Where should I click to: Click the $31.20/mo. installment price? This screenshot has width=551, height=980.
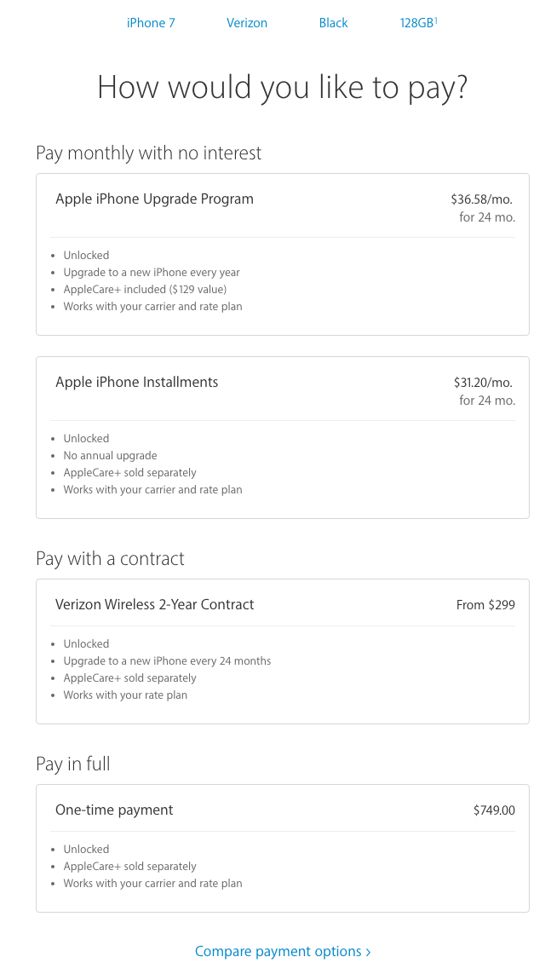pyautogui.click(x=483, y=383)
